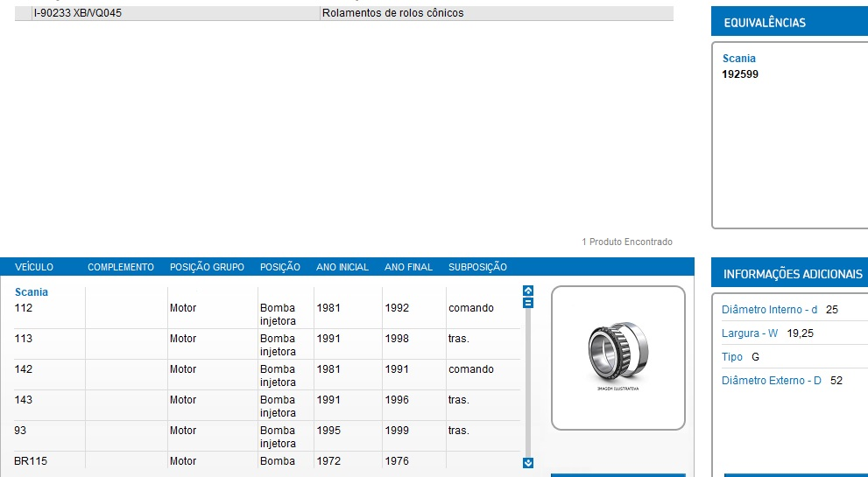The image size is (868, 477).
Task: Click the Largura - W label
Action: pos(749,333)
